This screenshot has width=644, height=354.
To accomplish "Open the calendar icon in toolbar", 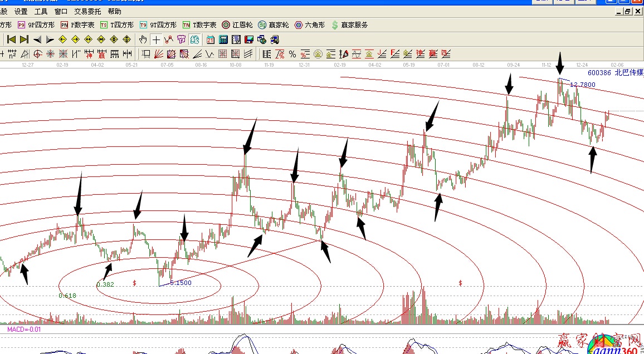I will 210,40.
